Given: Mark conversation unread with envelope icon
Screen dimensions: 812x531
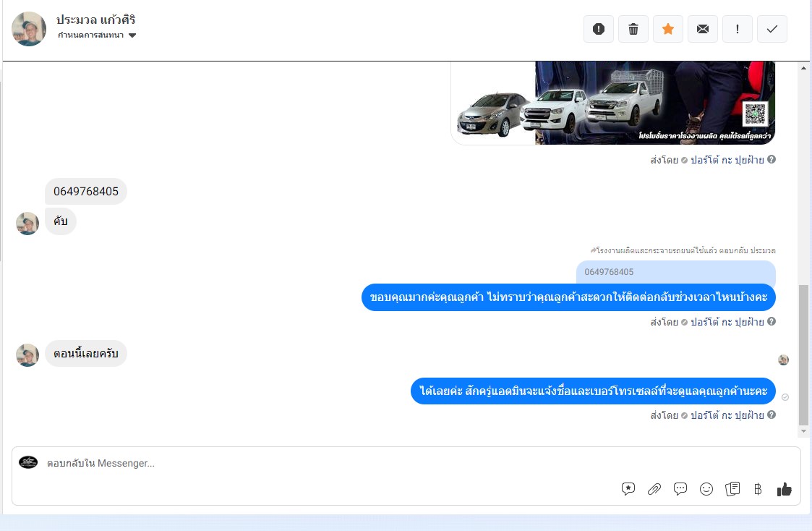Looking at the screenshot, I should (703, 29).
